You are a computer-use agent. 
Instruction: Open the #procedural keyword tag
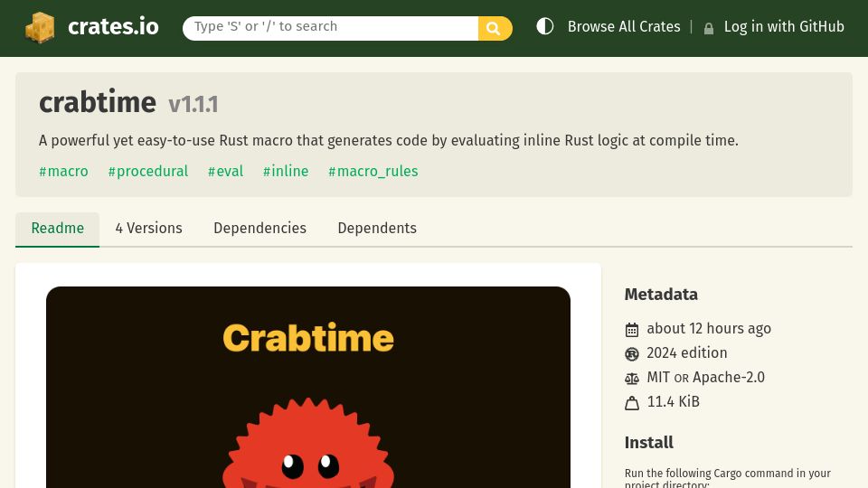click(x=147, y=172)
